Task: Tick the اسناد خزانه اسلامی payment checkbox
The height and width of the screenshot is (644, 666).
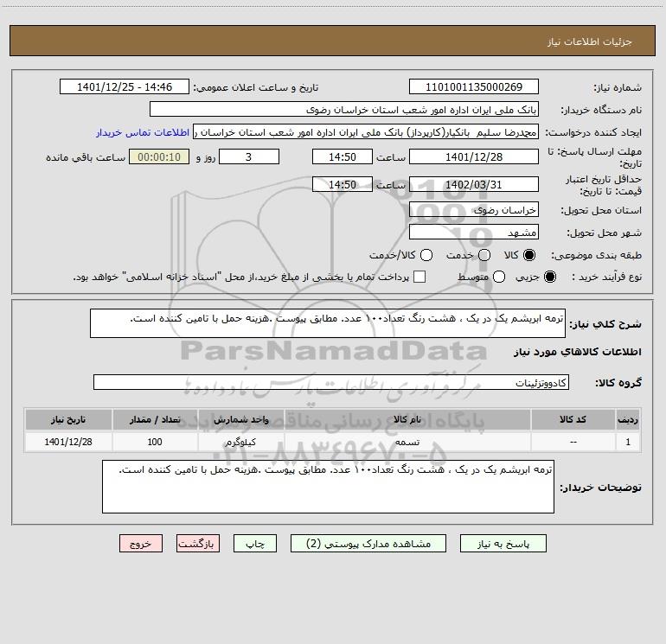Action: [x=419, y=277]
